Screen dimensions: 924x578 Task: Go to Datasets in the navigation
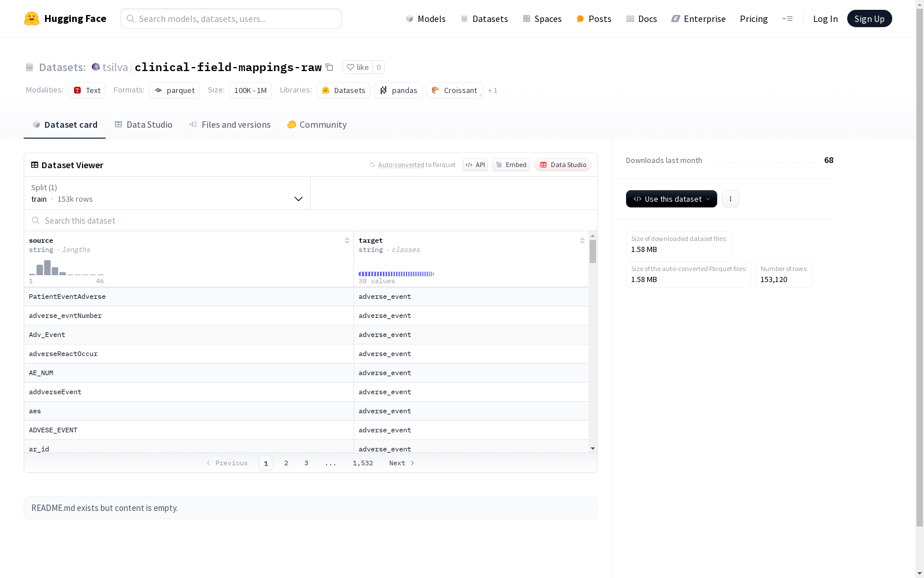[484, 18]
